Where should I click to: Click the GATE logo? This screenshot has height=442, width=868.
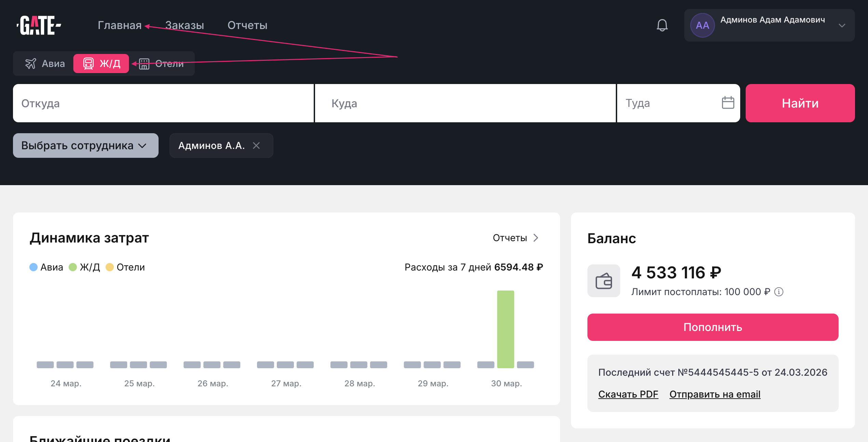(39, 25)
